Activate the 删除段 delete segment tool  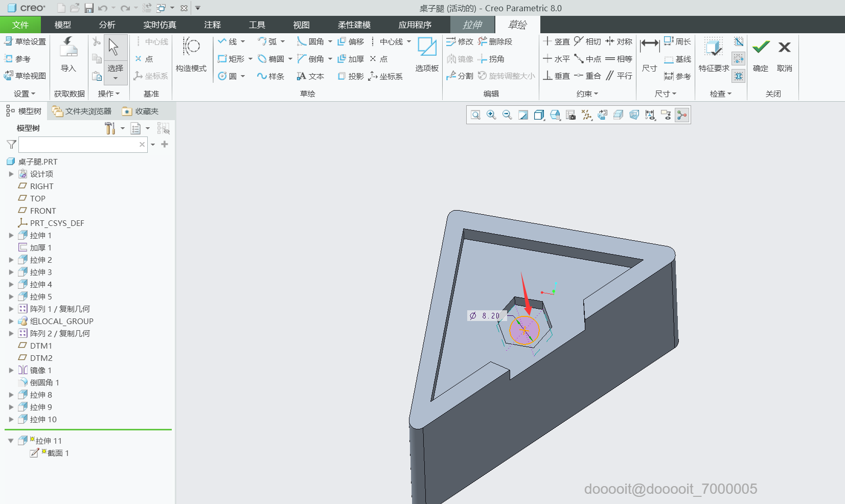pyautogui.click(x=495, y=41)
